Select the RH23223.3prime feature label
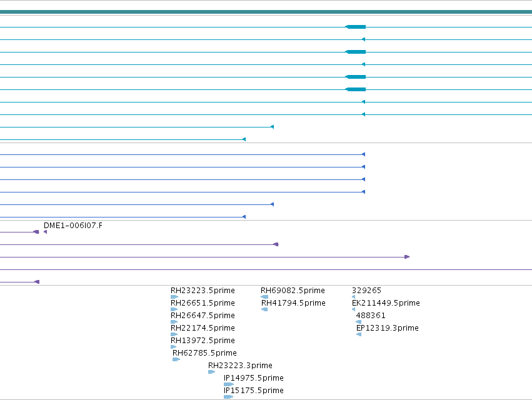The image size is (532, 400). pyautogui.click(x=240, y=366)
